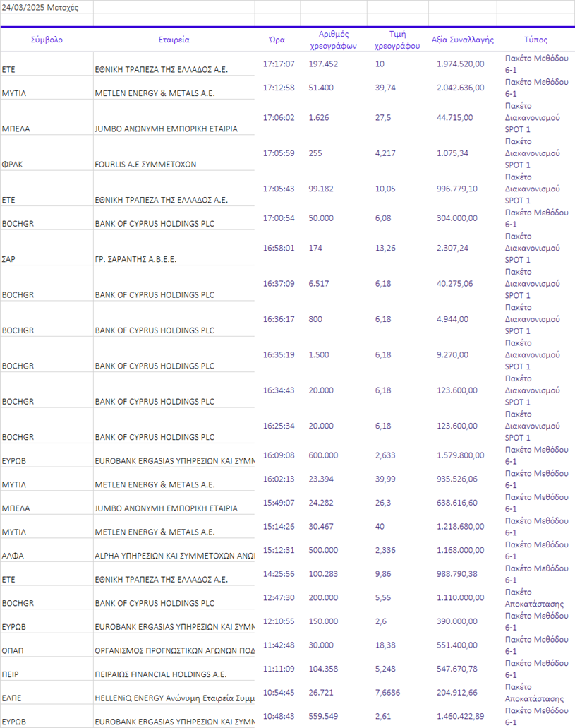Viewport: 575px width, 728px height.
Task: Select price cell 39,99
Action: pyautogui.click(x=385, y=479)
